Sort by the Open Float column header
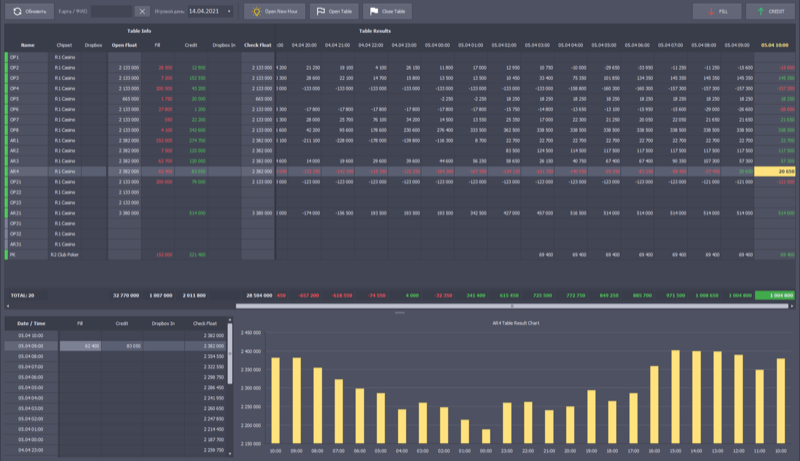The width and height of the screenshot is (800, 461). click(125, 45)
